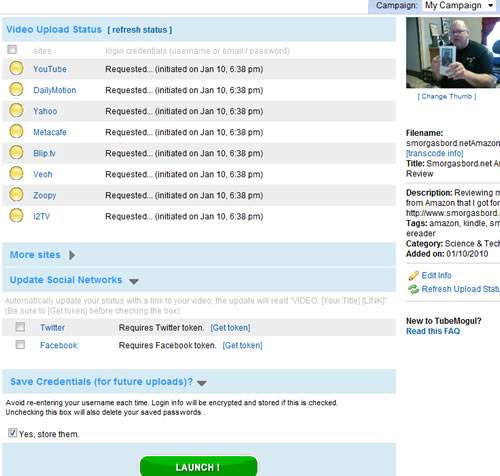Open the Zoopy site link
500x476 pixels.
coord(45,195)
